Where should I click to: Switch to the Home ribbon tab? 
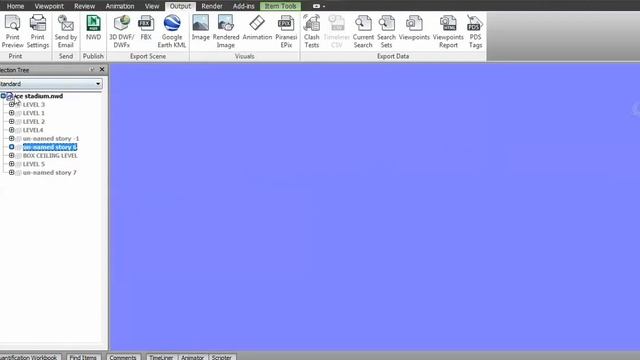click(15, 6)
